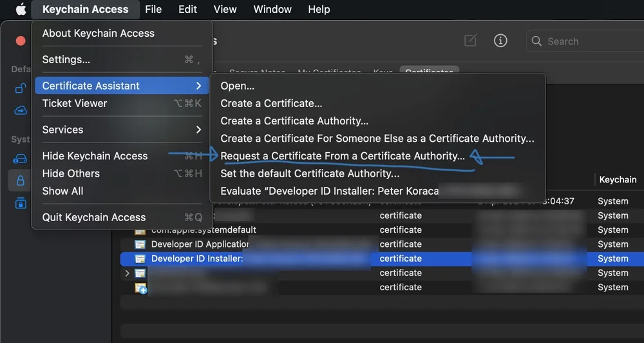Viewport: 644px width, 343px height.
Task: Open Ticket Viewer
Action: point(122,103)
